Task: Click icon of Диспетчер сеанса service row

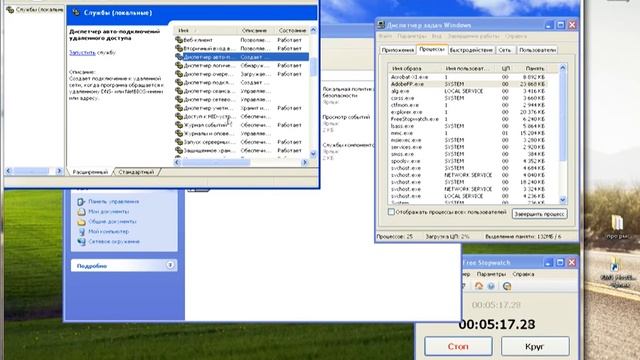Action: click(x=178, y=91)
